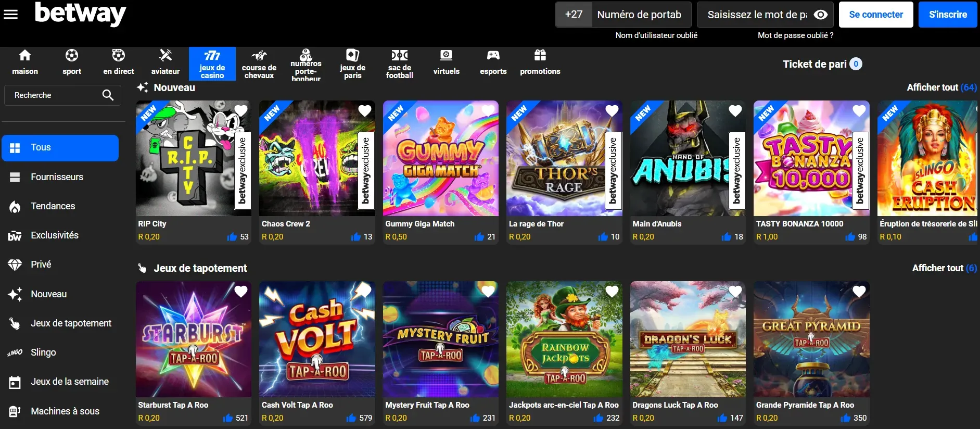
Task: Like RIP City thumbs-up icon
Action: pos(232,237)
